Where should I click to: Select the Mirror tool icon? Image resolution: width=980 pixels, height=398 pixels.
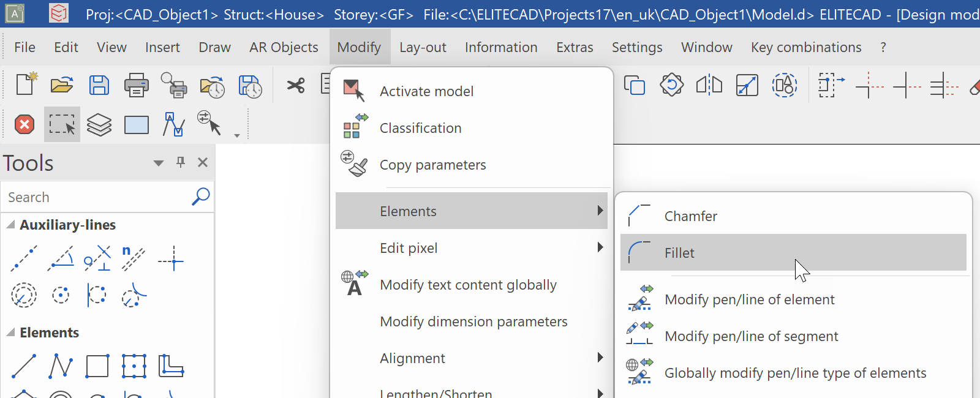[709, 85]
